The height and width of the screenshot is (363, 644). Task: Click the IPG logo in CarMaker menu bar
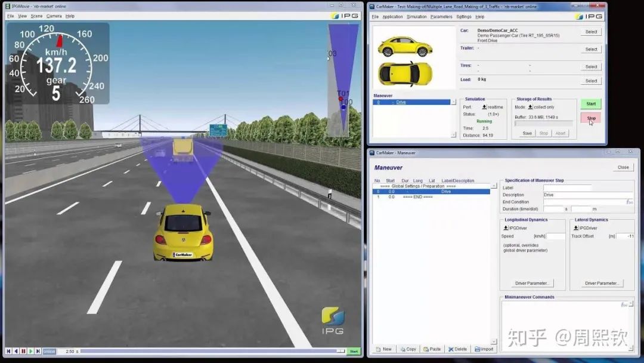click(589, 17)
